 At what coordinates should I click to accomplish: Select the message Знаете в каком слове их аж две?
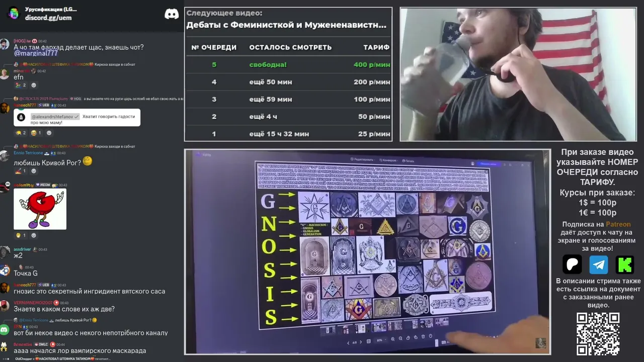64,309
